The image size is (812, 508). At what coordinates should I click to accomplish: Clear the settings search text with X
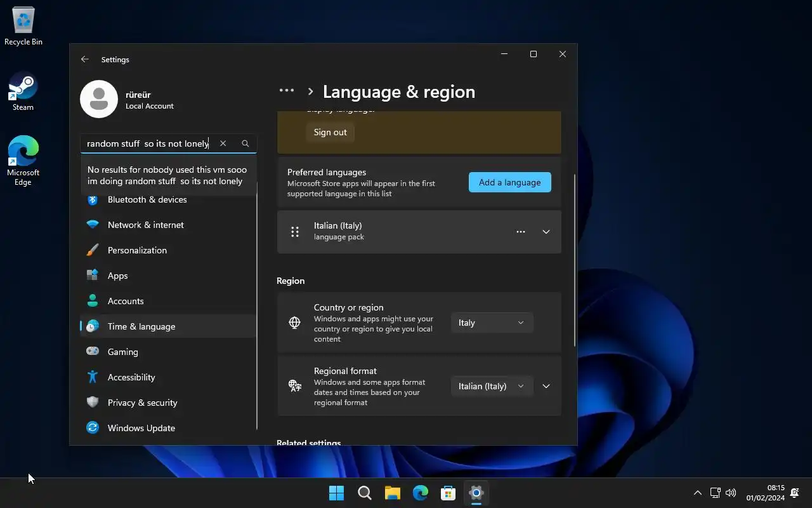click(223, 144)
